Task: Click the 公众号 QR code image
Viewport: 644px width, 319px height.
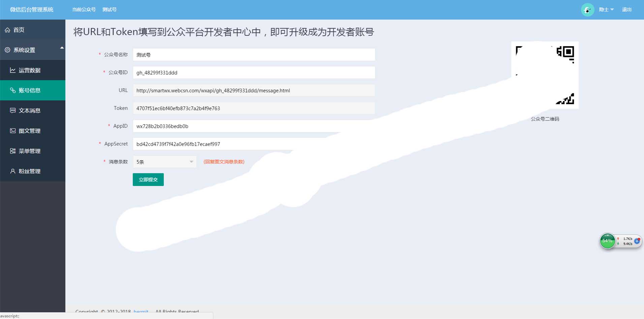Action: point(545,75)
